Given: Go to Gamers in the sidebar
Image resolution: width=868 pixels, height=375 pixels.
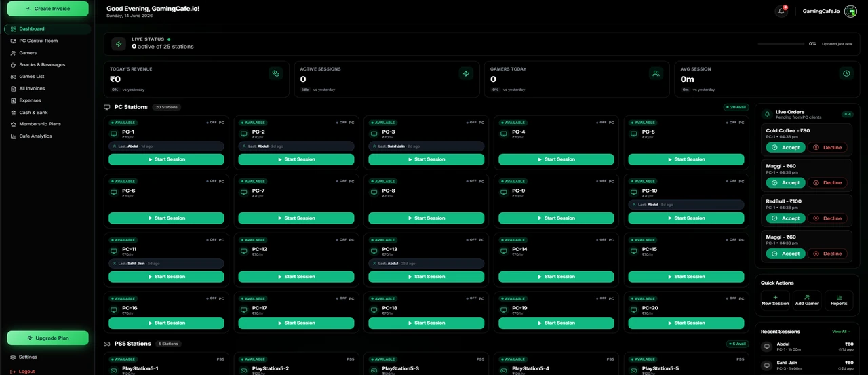Looking at the screenshot, I should [47, 53].
